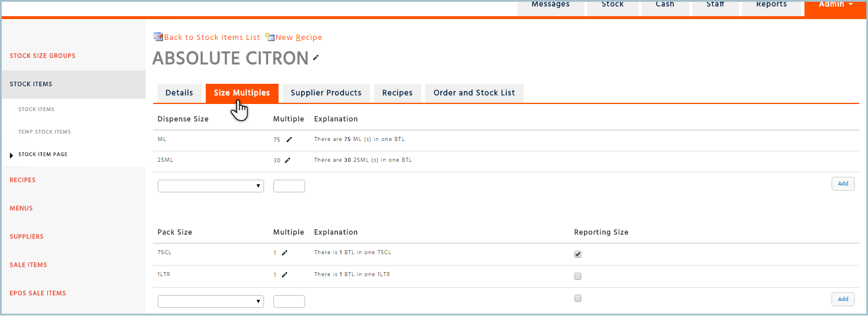Open the new Pack Size dropdown
868x316 pixels.
coord(211,302)
